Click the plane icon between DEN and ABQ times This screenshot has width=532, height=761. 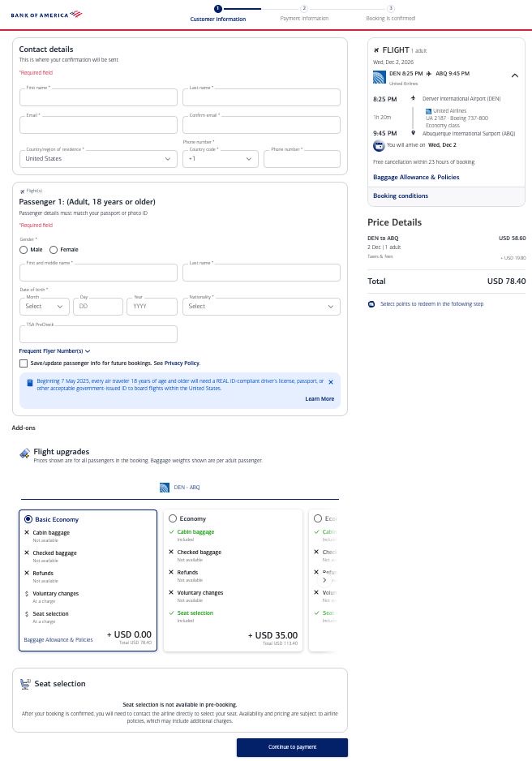pos(428,74)
